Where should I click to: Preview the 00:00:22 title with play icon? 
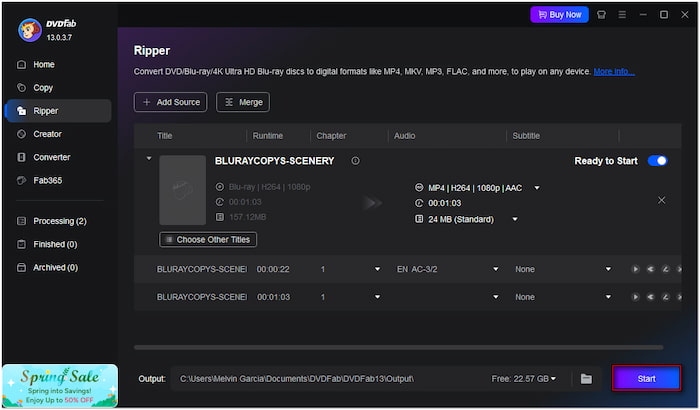(x=635, y=269)
